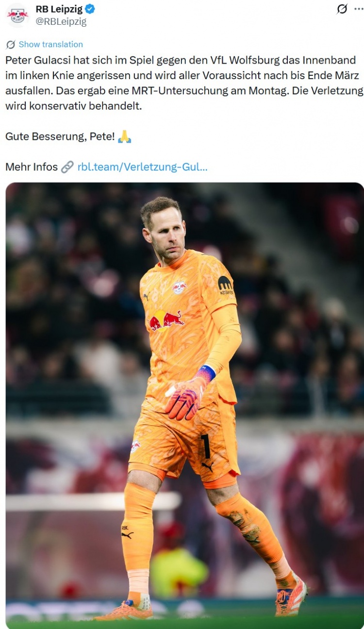Click the tweet text about Peter Gulacsi
The image size is (364, 629).
[184, 83]
